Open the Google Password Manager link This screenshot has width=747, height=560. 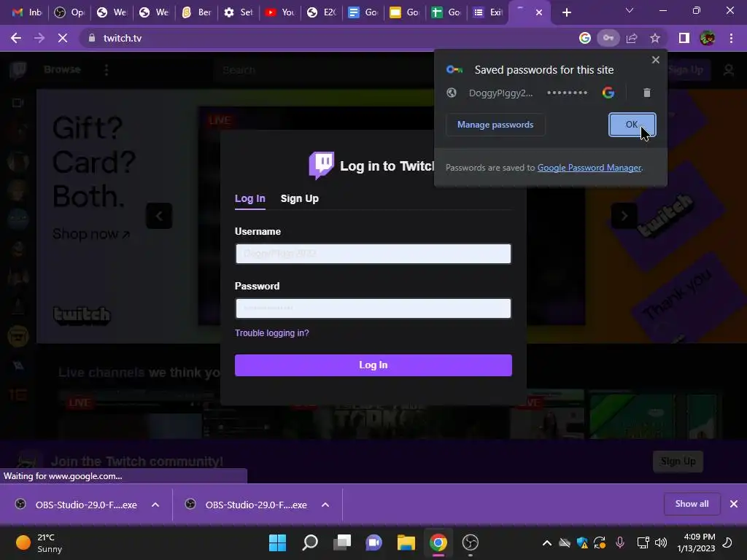pos(589,168)
